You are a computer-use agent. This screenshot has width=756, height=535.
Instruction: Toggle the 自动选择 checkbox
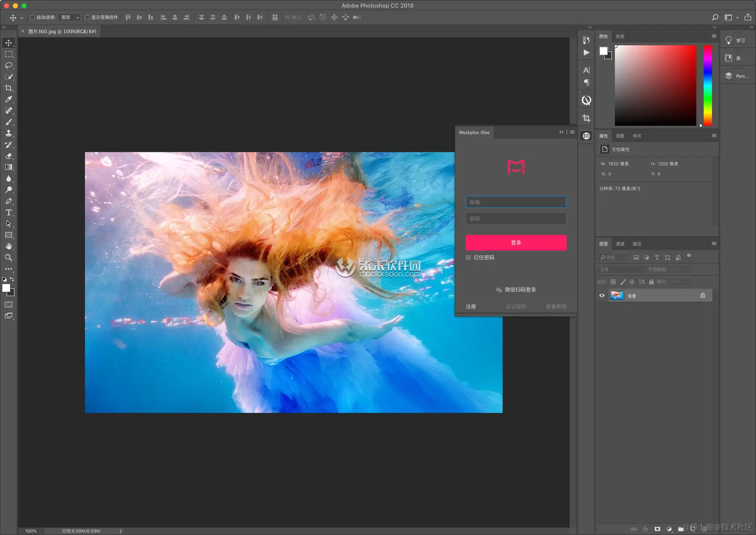click(x=32, y=17)
